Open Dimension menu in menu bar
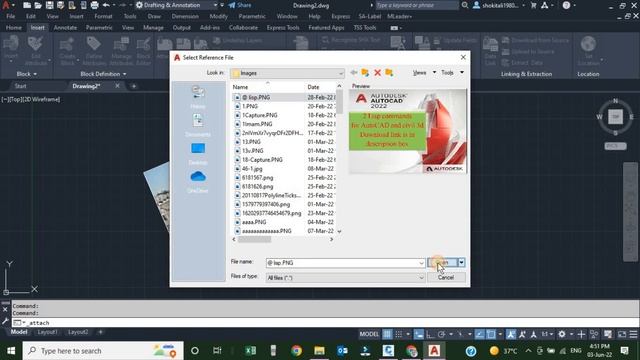Image resolution: width=640 pixels, height=360 pixels. [185, 16]
